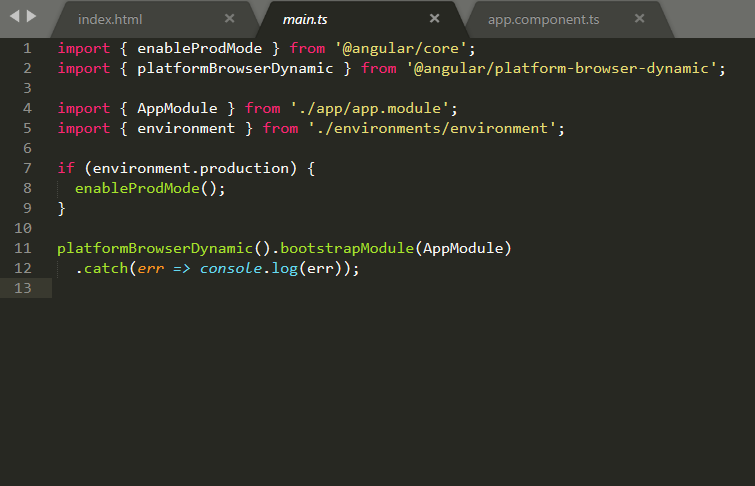Close the app.component.ts tab
755x486 pixels.
point(639,18)
